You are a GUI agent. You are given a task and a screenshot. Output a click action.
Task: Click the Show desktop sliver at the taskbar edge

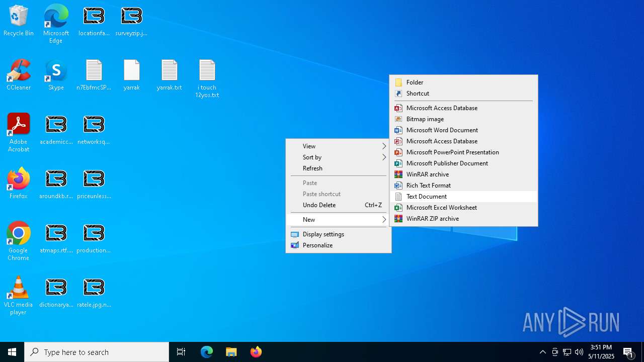click(642, 352)
